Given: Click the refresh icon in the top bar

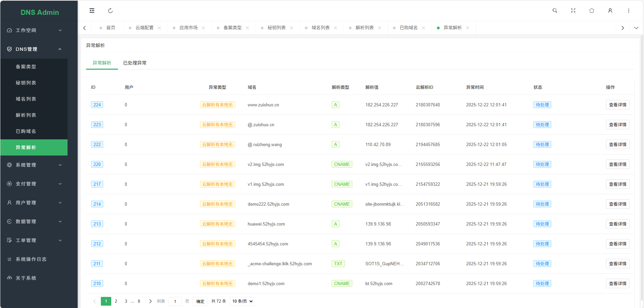Looking at the screenshot, I should tap(110, 11).
